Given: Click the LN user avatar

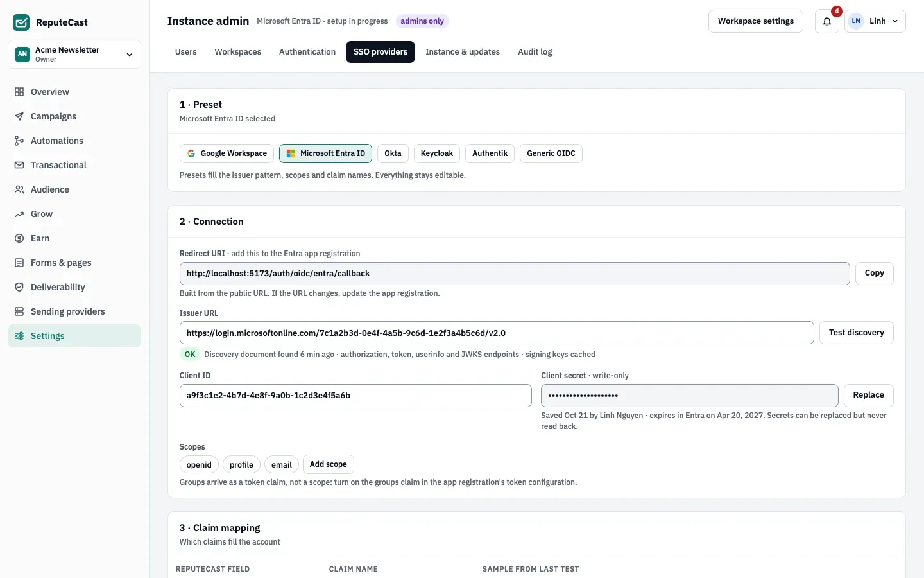Looking at the screenshot, I should pyautogui.click(x=856, y=21).
